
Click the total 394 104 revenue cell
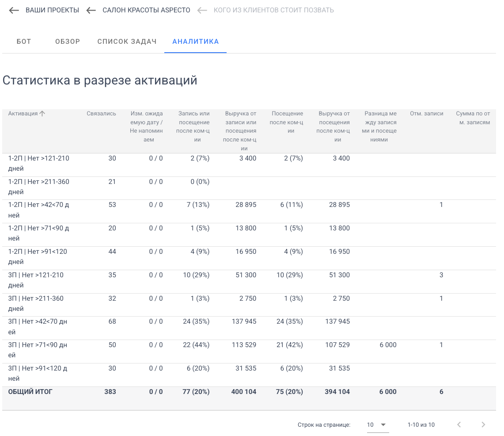click(x=337, y=392)
